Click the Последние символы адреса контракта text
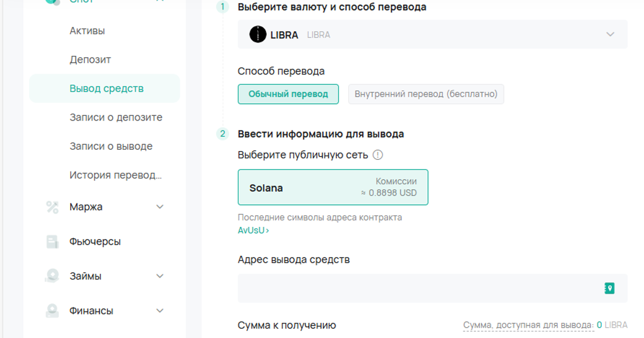 (320, 218)
